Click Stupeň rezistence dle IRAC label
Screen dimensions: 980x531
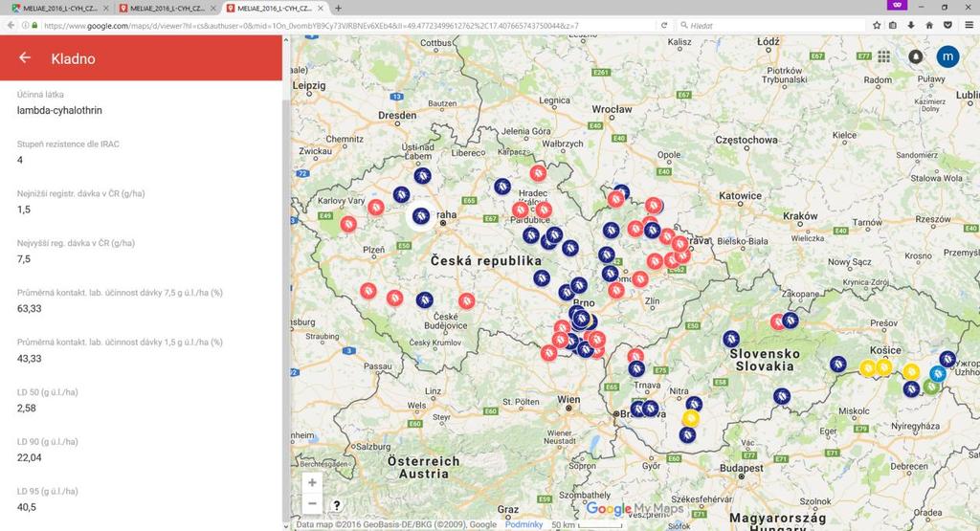[68, 144]
